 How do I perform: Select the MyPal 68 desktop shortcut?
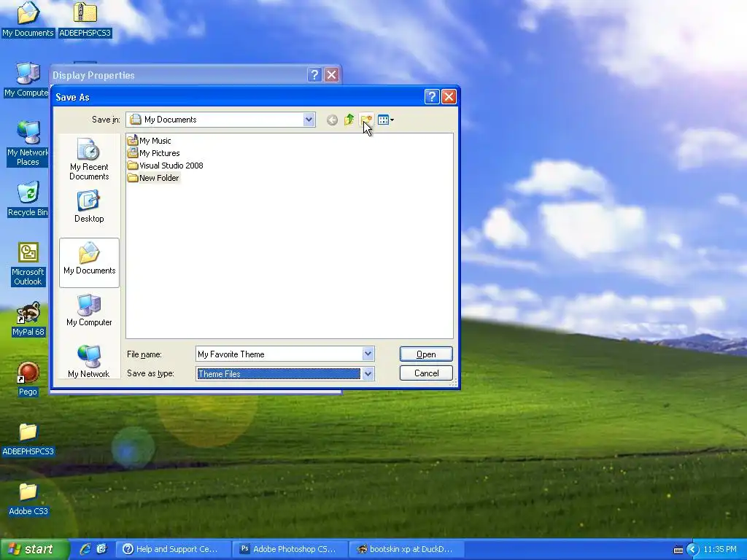(28, 319)
